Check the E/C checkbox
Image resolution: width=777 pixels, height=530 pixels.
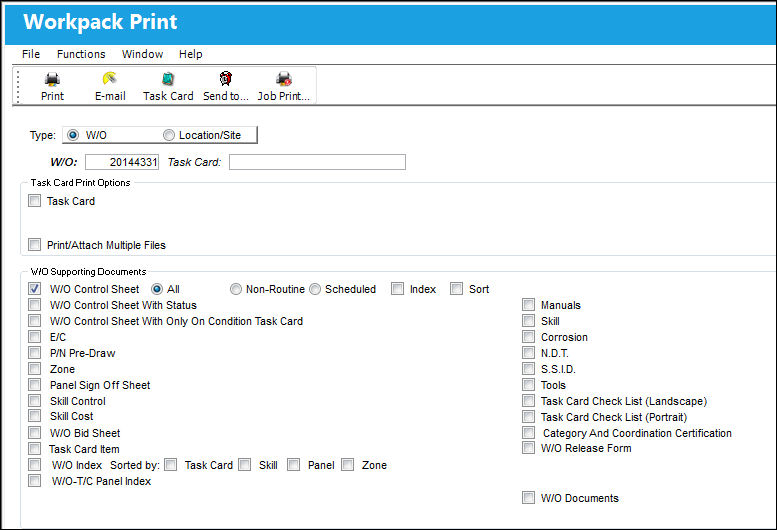click(x=34, y=336)
